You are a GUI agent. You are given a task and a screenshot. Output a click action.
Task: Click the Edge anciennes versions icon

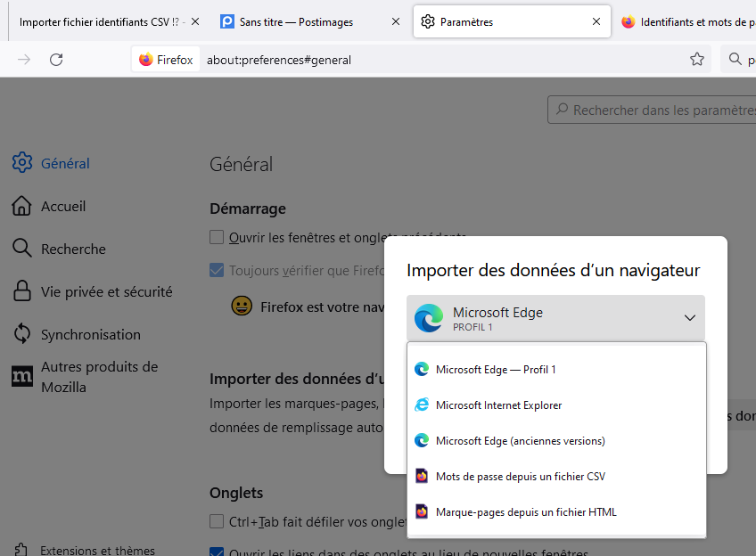[422, 440]
